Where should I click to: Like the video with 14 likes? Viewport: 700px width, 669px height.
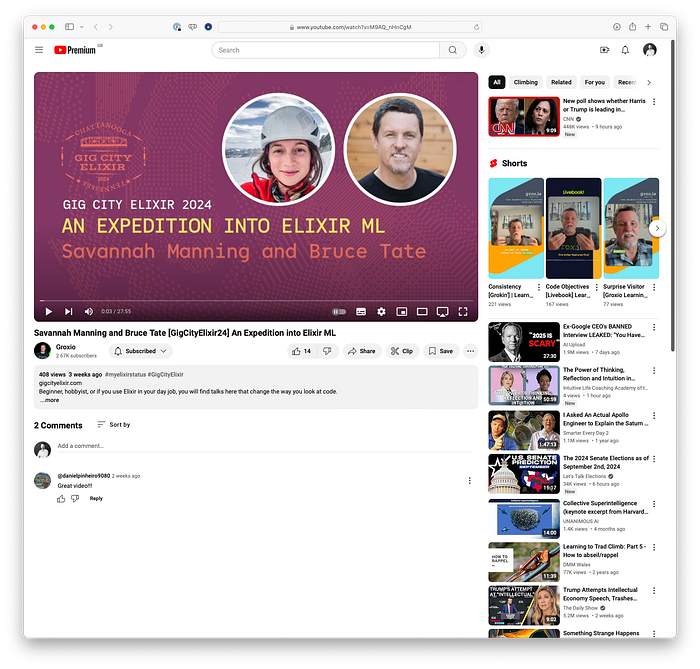point(301,351)
